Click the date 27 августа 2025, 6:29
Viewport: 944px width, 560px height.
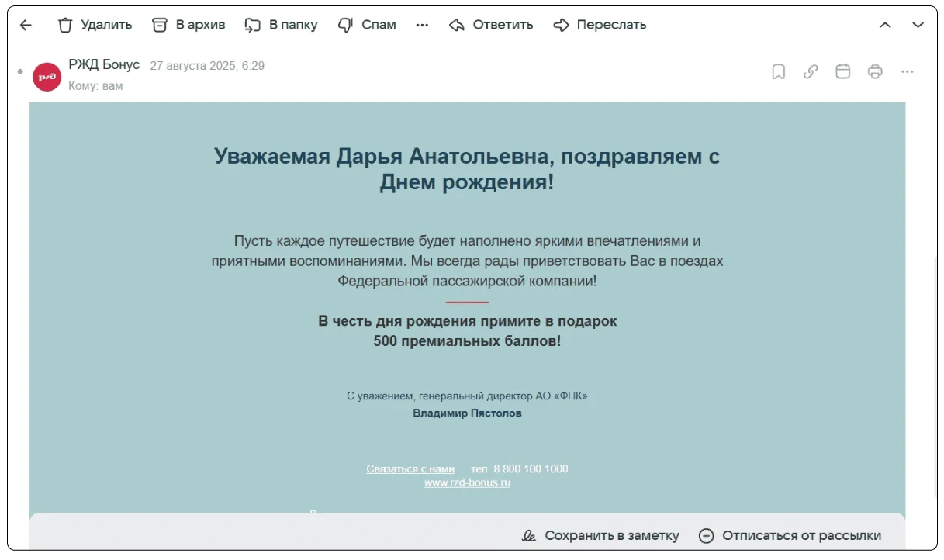click(x=207, y=66)
